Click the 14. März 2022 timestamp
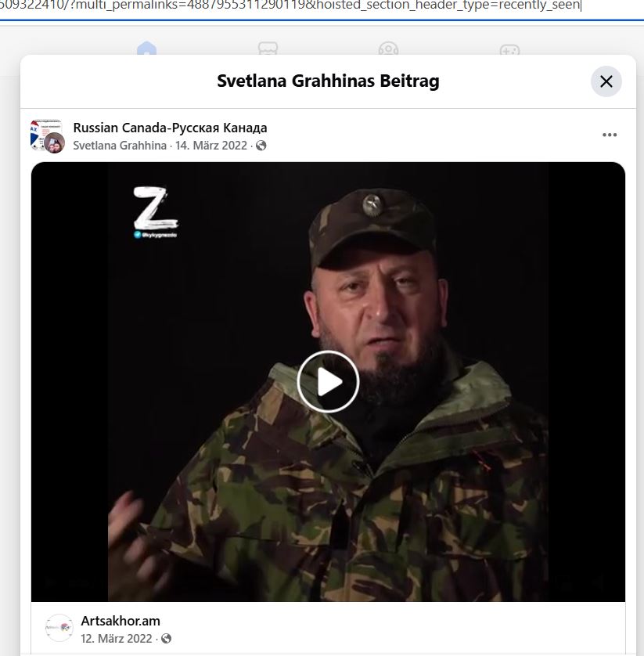 pos(211,145)
